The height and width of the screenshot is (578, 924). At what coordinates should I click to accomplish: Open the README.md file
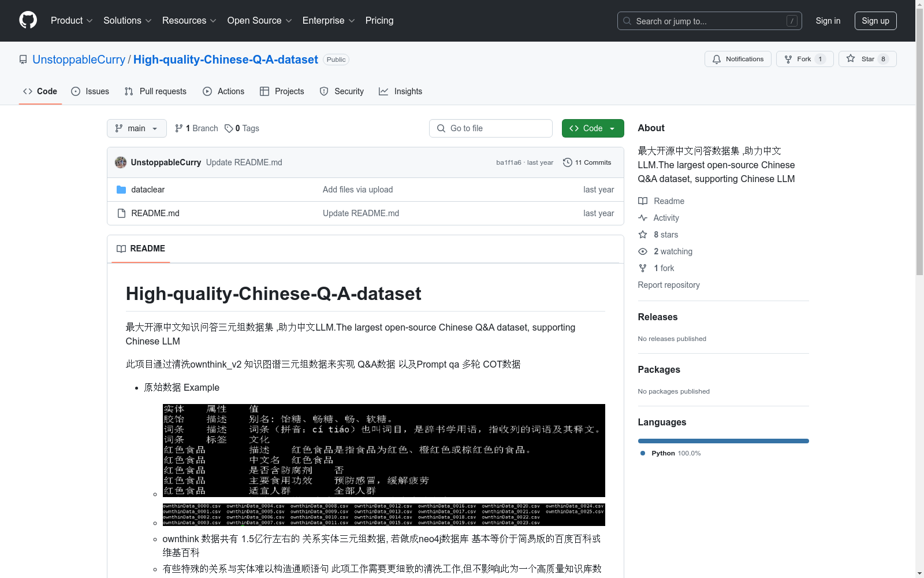tap(155, 213)
